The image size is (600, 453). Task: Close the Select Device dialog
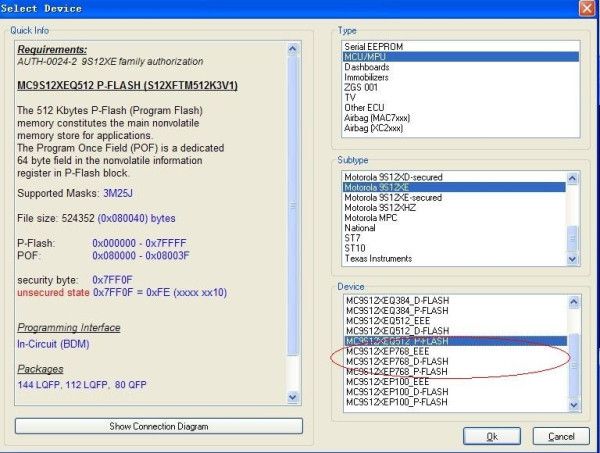[586, 8]
